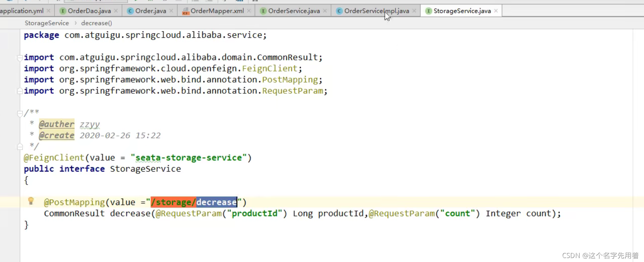Viewport: 644px width, 262px height.
Task: Click the Order.java class file icon
Action: click(x=130, y=11)
